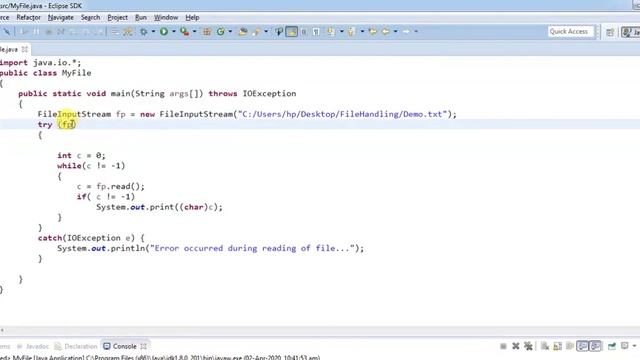The image size is (640, 360).
Task: Open the Search dropdown arrow
Action: pos(266,31)
